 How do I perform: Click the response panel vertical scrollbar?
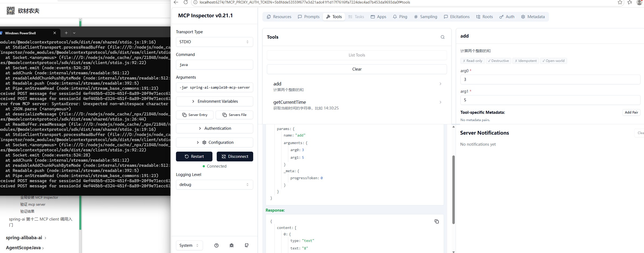[453, 190]
